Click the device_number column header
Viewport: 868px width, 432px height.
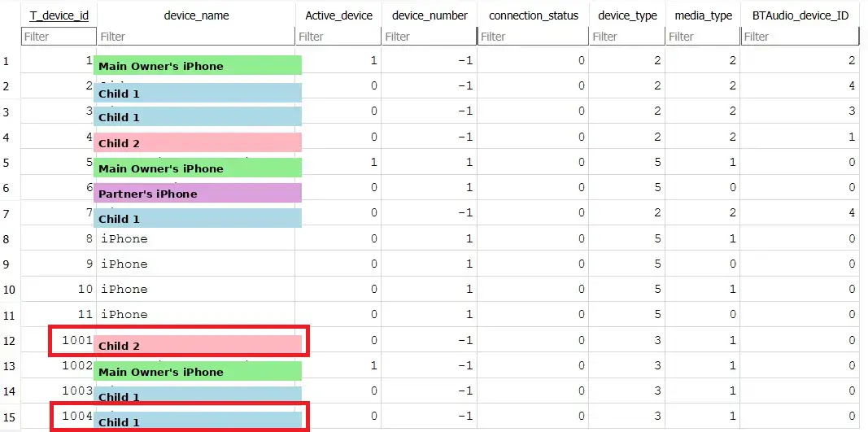click(429, 15)
